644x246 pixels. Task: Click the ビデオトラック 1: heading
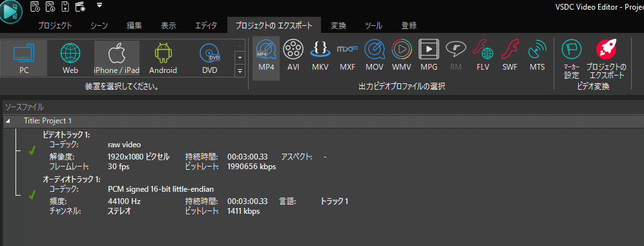67,135
